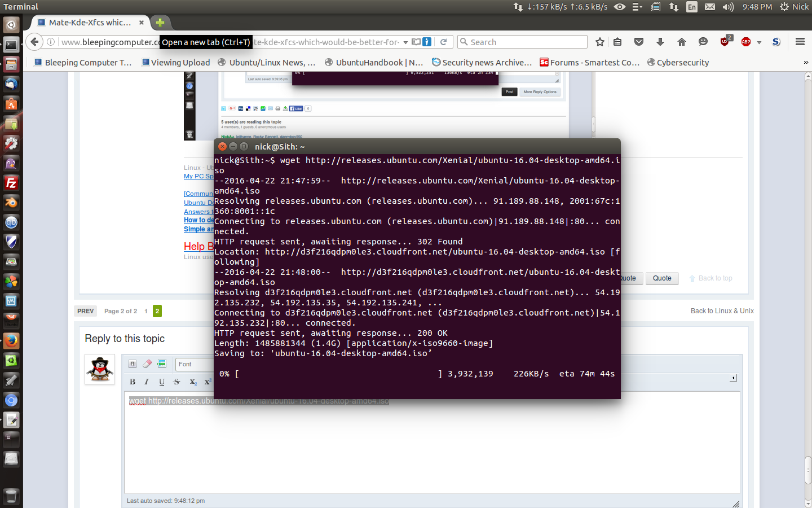Viewport: 812px width, 508px height.
Task: Click the Tux avatar thumbnail
Action: click(100, 369)
